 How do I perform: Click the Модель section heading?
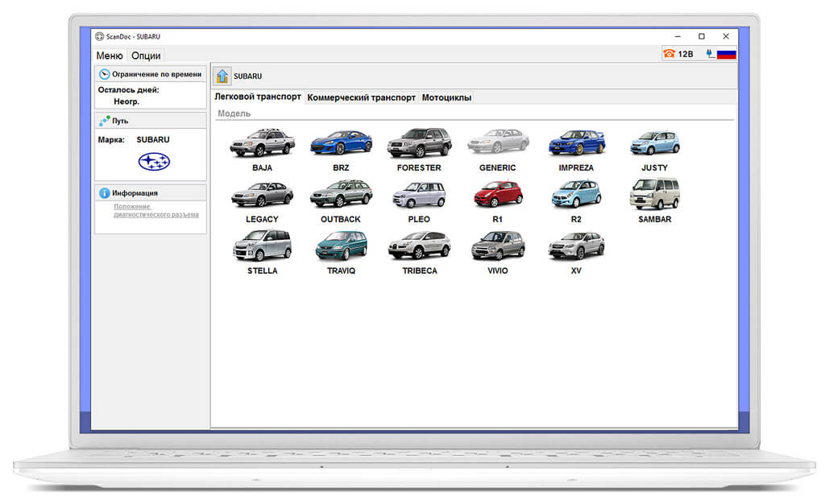(234, 114)
